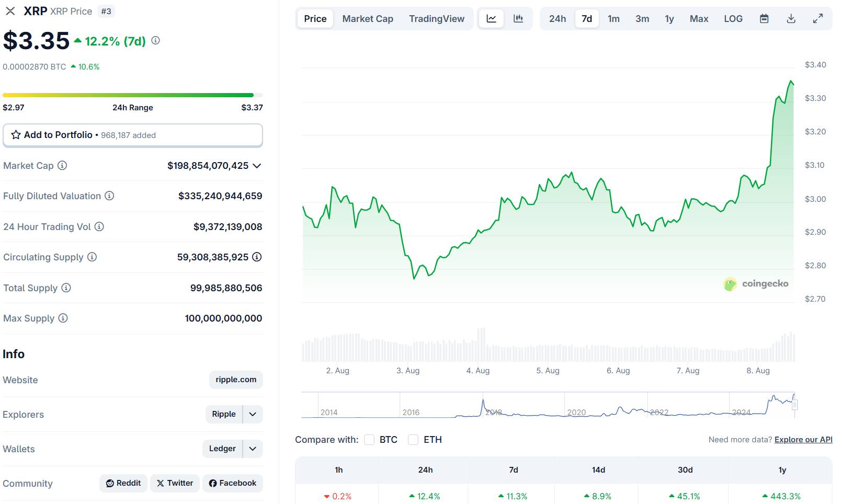Click the star icon in Add to Portfolio
Viewport: 842px width, 504px height.
click(x=16, y=135)
